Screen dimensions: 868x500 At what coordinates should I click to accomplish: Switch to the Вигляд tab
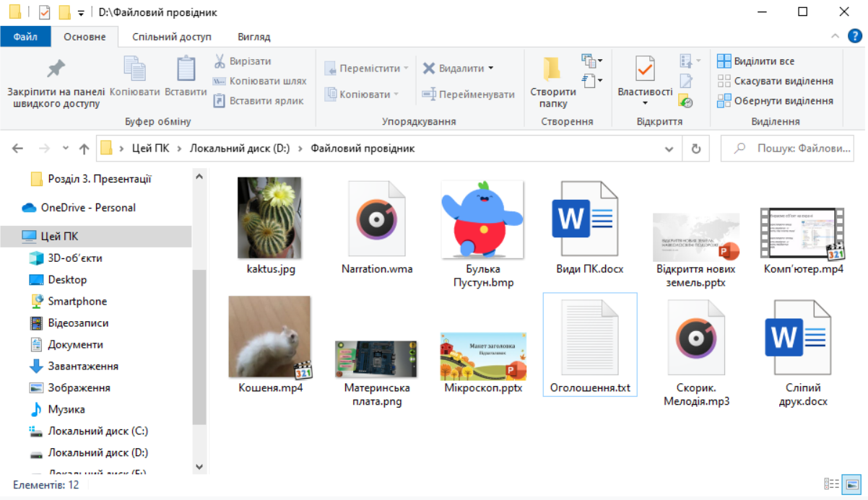pyautogui.click(x=253, y=36)
